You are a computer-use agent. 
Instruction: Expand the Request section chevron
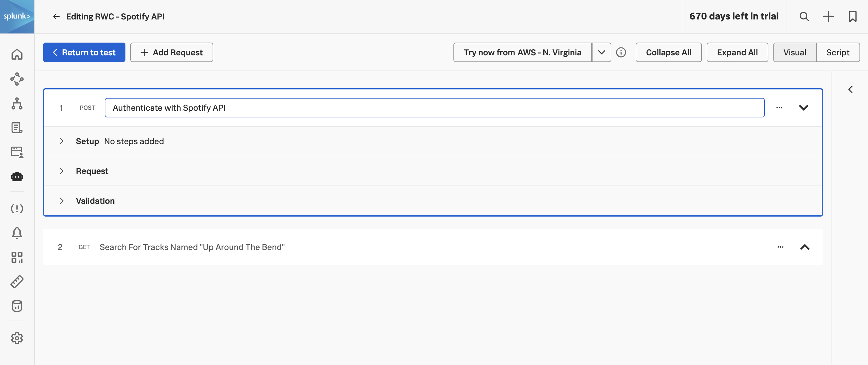[x=61, y=170]
